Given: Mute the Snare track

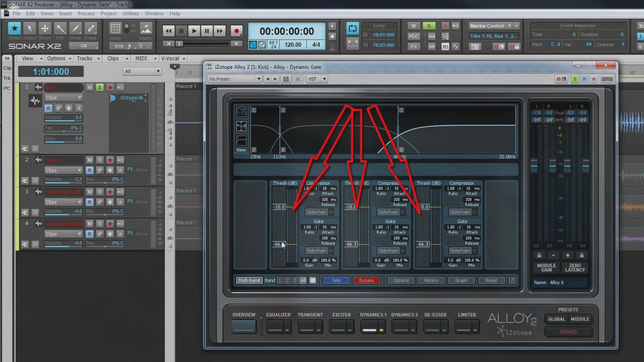Looking at the screenshot, I should [x=90, y=160].
